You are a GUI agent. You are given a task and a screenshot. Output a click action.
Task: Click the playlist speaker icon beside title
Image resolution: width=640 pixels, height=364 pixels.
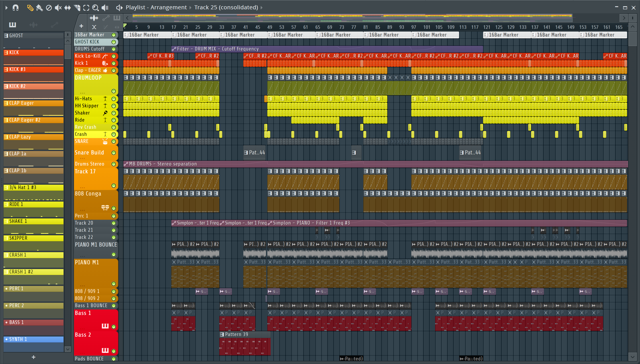119,8
